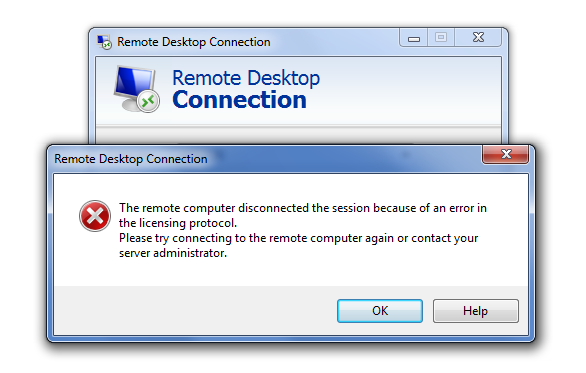Click the green arrows badge on the monitor icon

[x=148, y=101]
